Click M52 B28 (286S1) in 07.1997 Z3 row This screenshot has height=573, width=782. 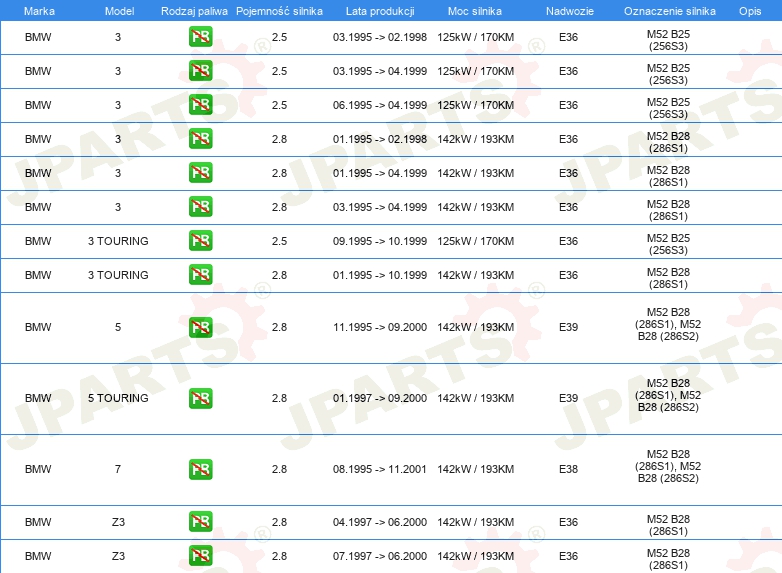click(668, 559)
